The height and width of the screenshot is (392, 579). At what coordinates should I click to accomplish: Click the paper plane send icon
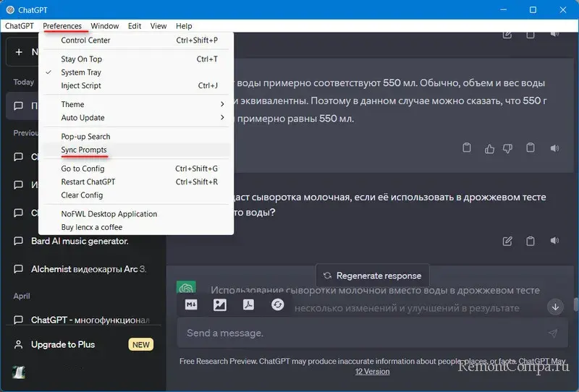(552, 333)
